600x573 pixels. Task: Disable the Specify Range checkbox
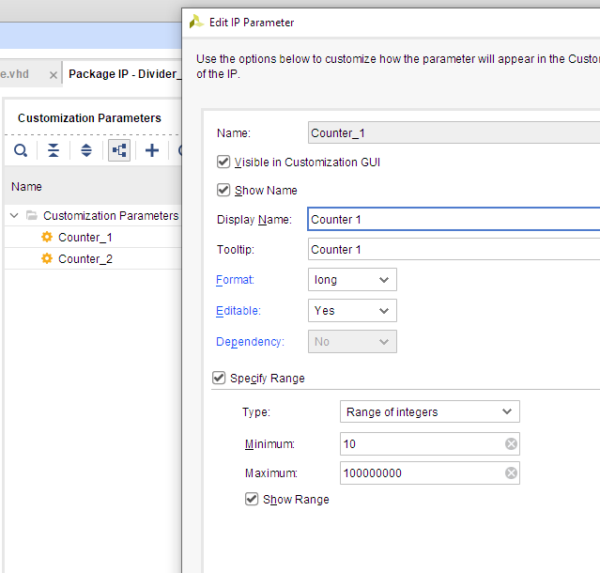[219, 378]
